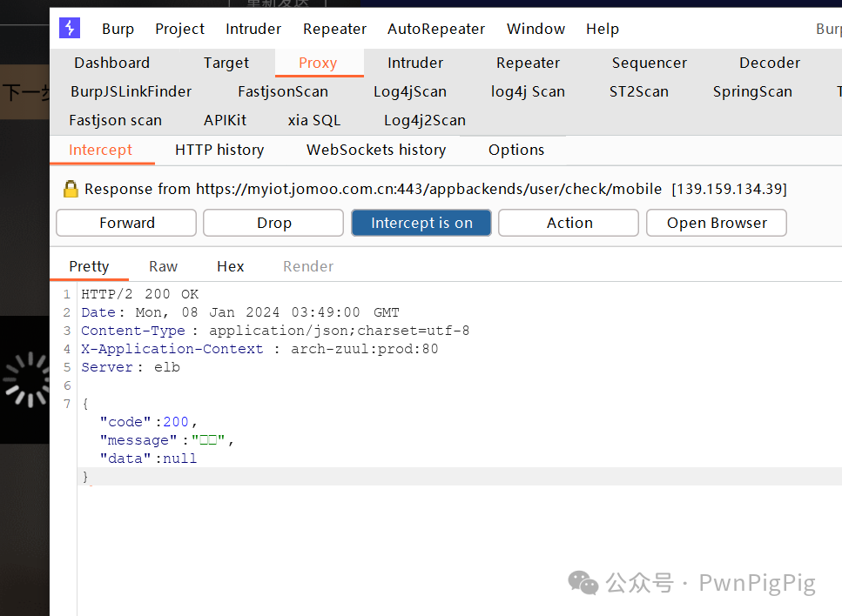Open the FastjsonScan extension tab
This screenshot has width=842, height=616.
pos(283,91)
